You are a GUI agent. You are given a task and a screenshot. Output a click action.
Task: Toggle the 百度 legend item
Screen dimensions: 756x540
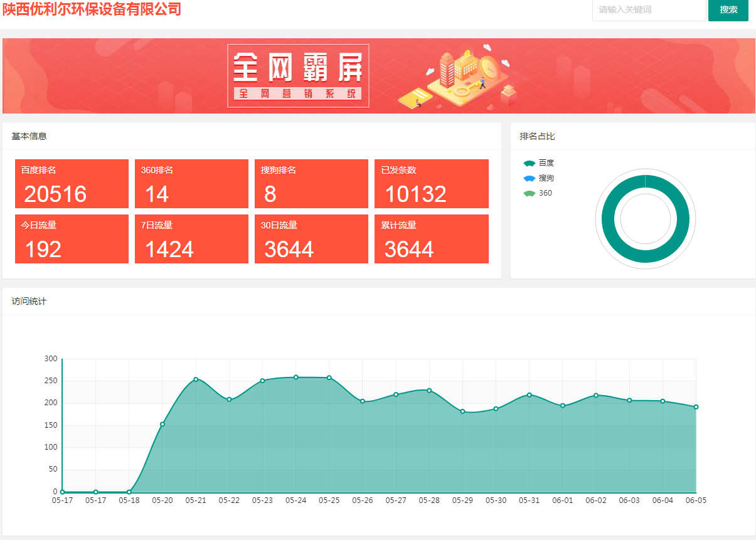[x=539, y=163]
